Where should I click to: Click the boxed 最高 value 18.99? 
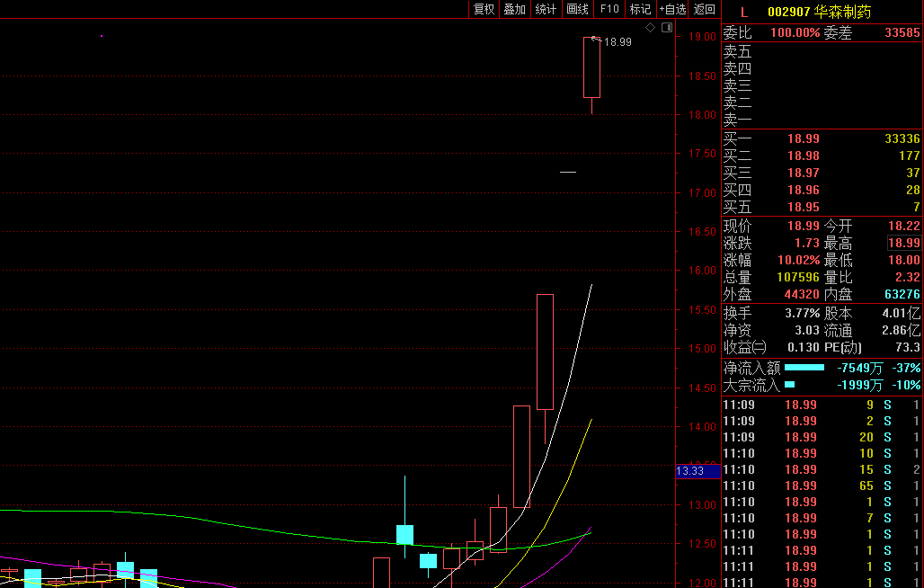tap(903, 243)
